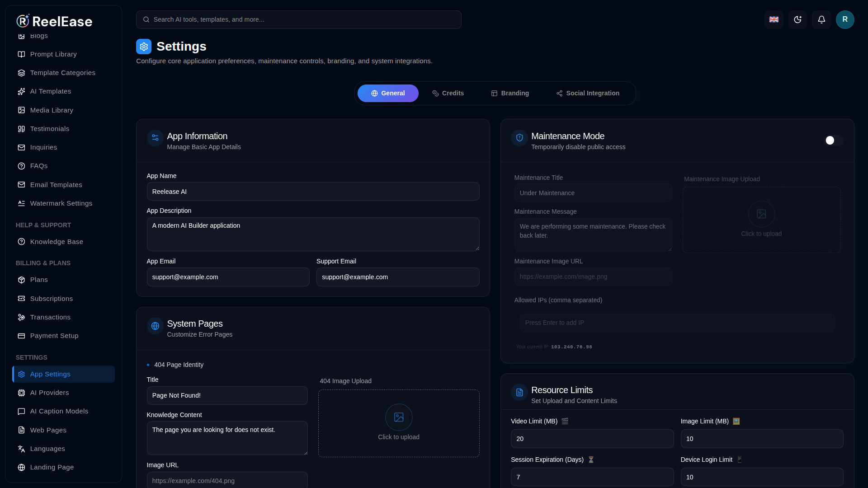Switch to the Branding tab
The image size is (868, 488).
[510, 93]
